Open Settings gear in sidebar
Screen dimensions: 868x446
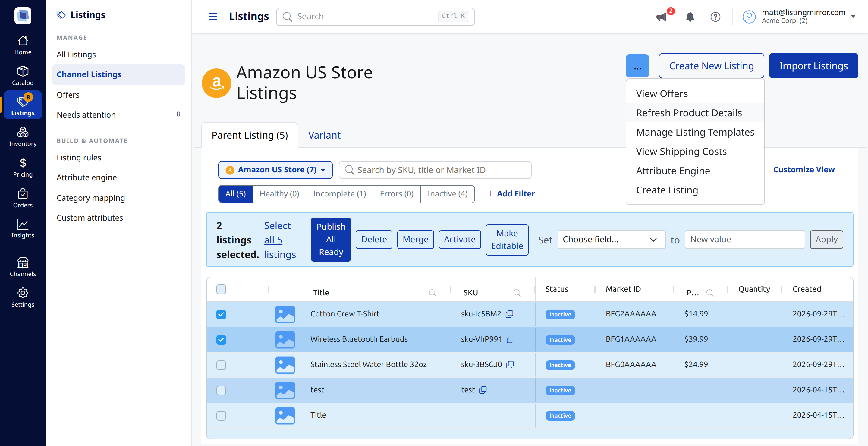click(x=23, y=298)
